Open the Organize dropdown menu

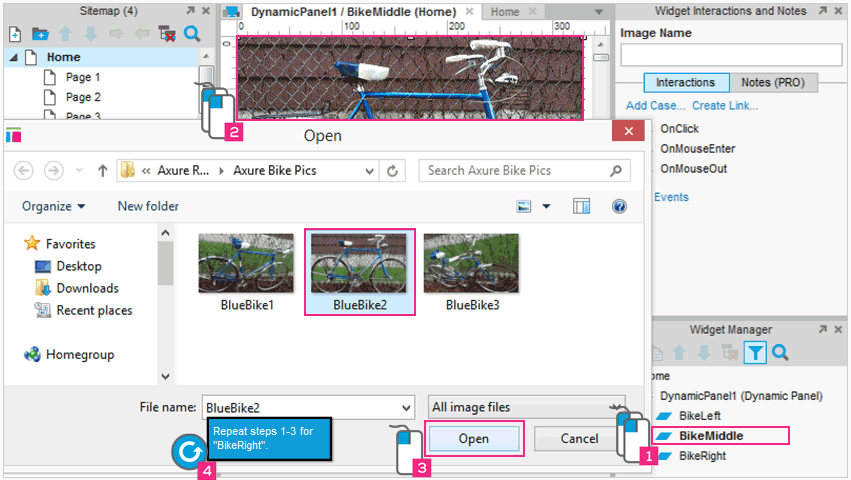53,206
